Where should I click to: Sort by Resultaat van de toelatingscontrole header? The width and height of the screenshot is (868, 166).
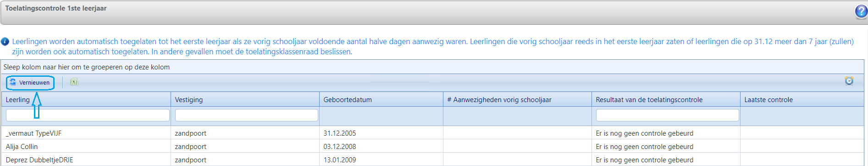click(x=649, y=100)
